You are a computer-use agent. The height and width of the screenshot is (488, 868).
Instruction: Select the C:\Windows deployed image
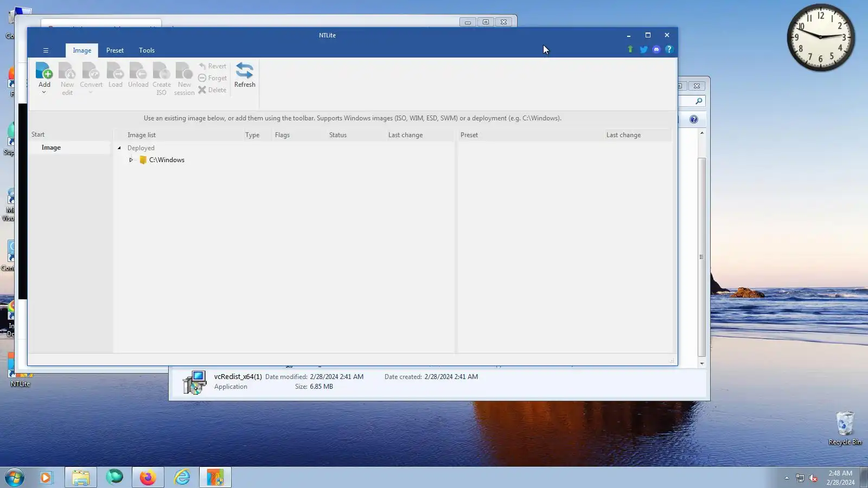click(167, 160)
